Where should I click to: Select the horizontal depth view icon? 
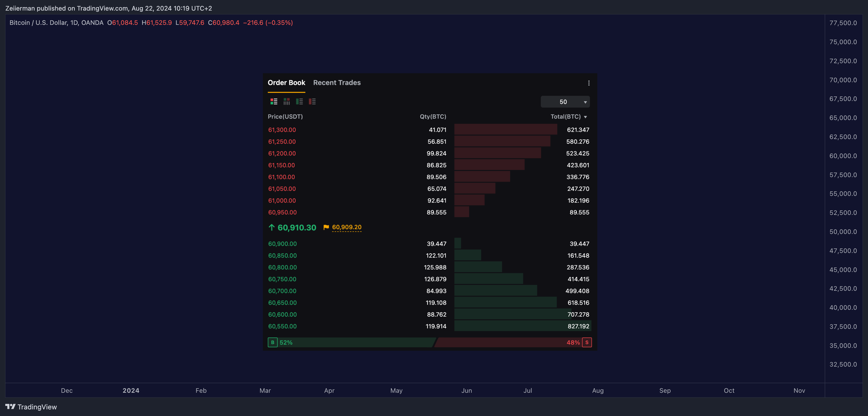[286, 101]
